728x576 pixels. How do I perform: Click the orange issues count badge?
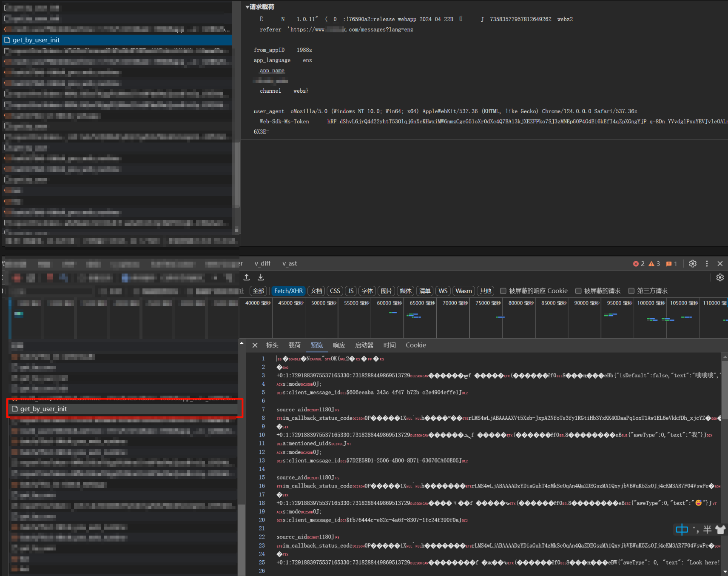pos(671,264)
